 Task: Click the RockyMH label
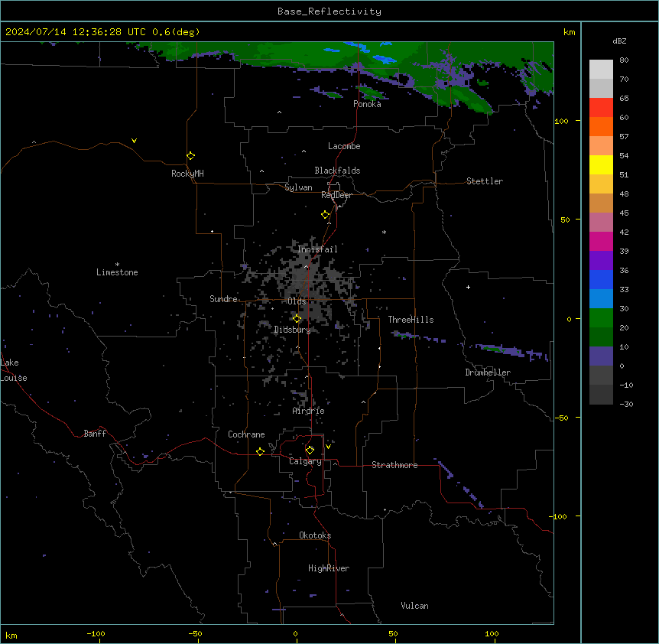pyautogui.click(x=187, y=174)
